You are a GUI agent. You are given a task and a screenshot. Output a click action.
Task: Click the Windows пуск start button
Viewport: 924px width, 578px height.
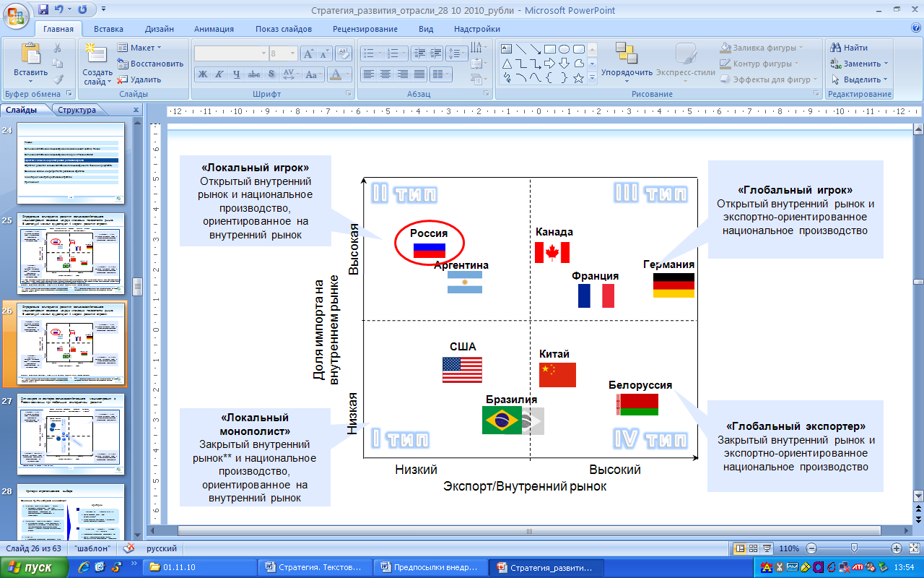[34, 567]
